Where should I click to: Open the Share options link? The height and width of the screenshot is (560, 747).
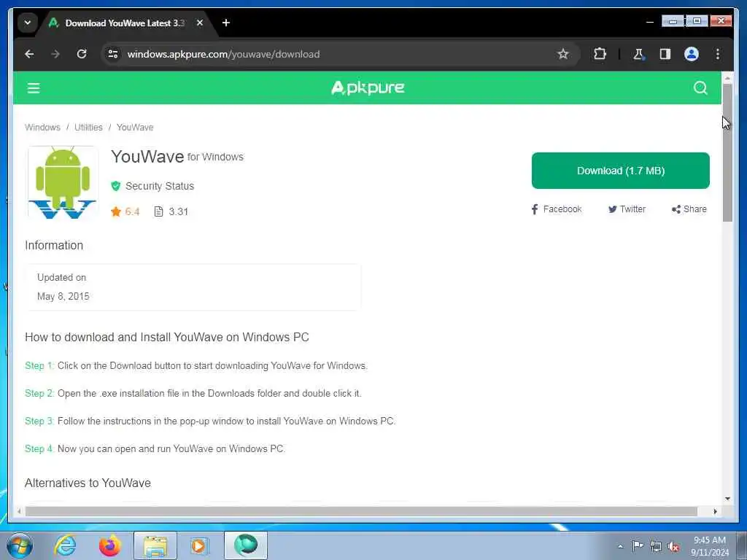(x=689, y=209)
